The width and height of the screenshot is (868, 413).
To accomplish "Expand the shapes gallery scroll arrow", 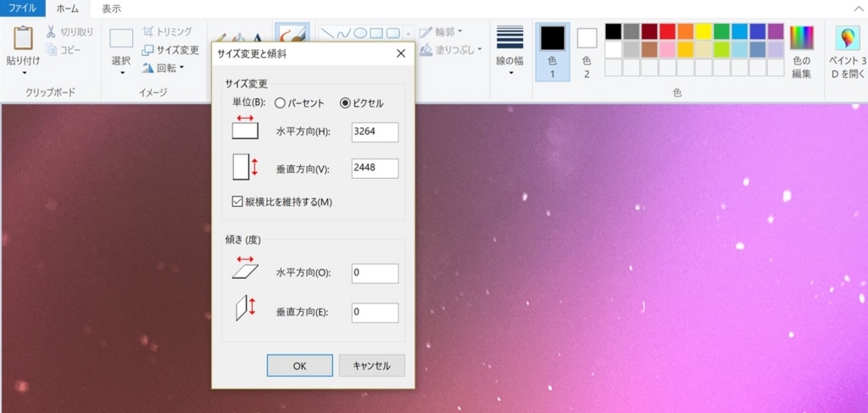I will click(409, 34).
